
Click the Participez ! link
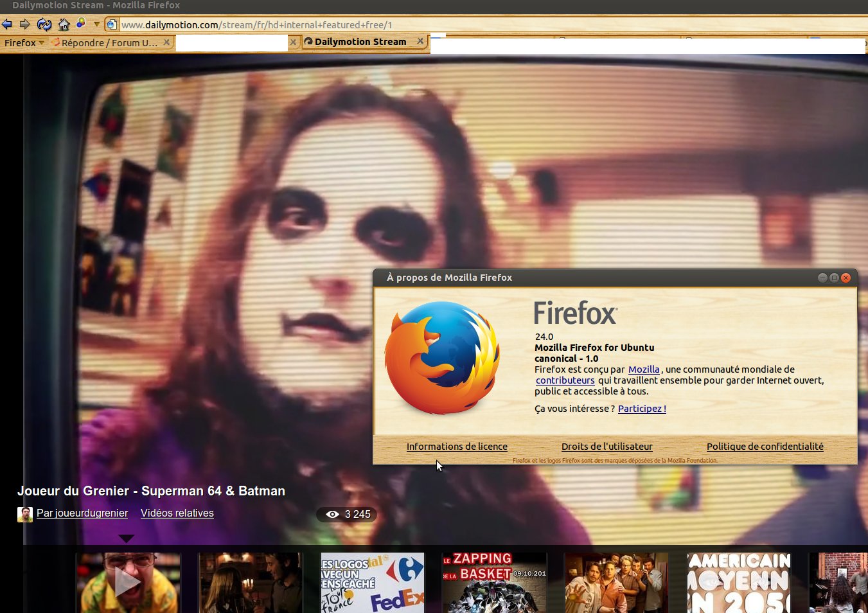pos(642,409)
